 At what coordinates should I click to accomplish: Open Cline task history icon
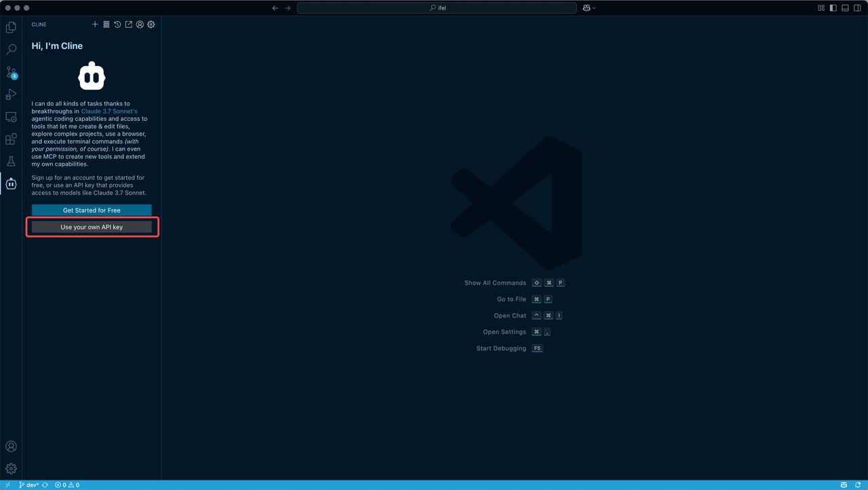click(x=117, y=24)
